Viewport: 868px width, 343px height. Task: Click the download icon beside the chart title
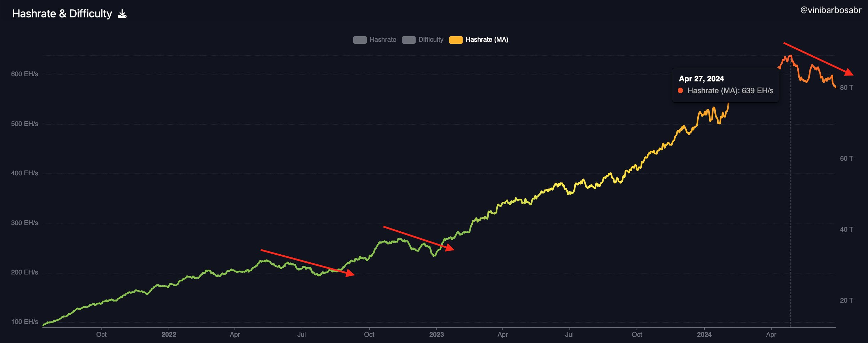point(122,14)
